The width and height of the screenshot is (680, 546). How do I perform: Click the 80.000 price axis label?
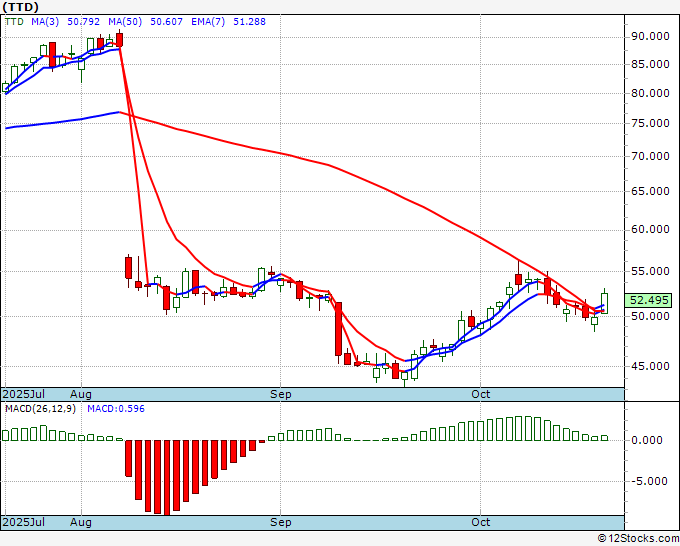coord(650,94)
